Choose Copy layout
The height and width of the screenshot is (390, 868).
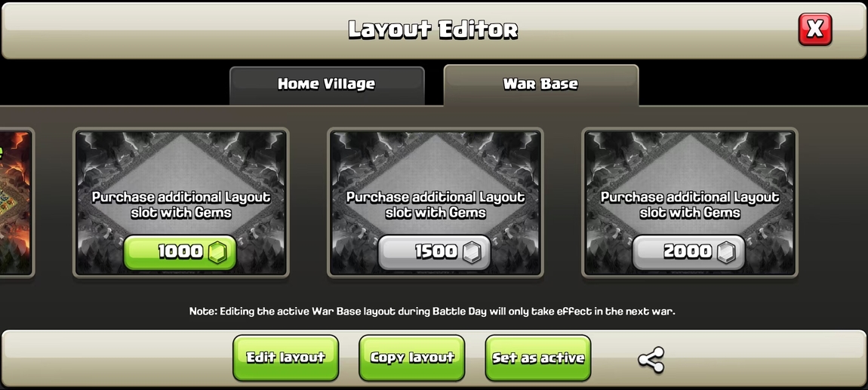coord(412,358)
